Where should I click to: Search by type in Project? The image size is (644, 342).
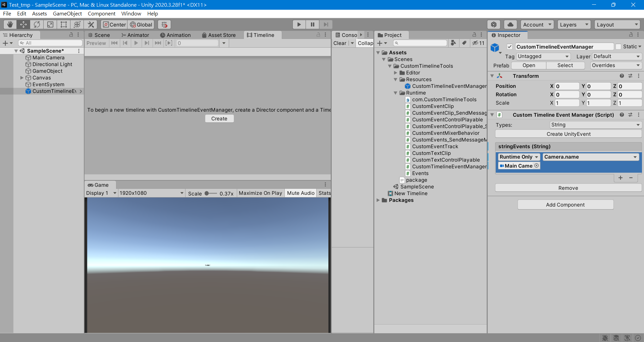point(453,43)
